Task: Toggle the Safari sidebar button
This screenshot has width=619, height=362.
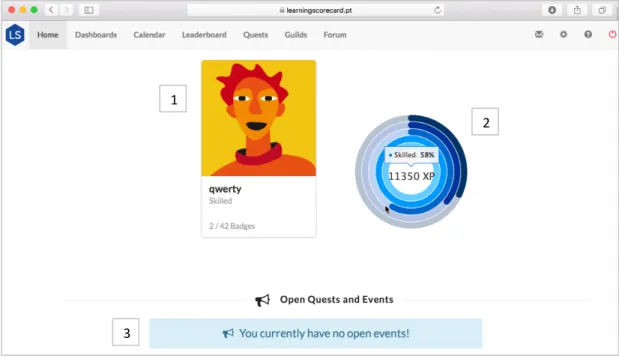Action: (89, 10)
